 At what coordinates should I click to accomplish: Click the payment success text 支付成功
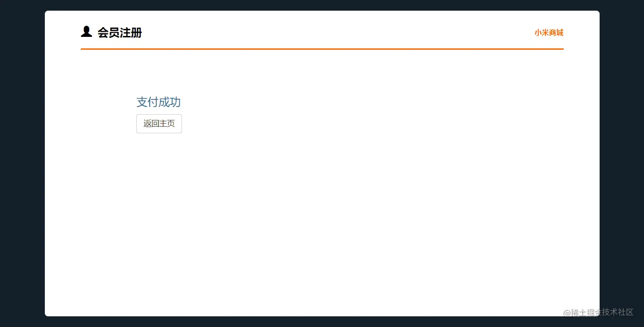[x=158, y=102]
